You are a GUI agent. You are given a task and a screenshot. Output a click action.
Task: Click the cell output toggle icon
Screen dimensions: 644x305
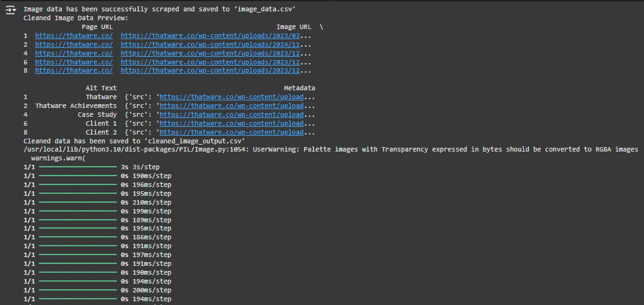tap(11, 9)
